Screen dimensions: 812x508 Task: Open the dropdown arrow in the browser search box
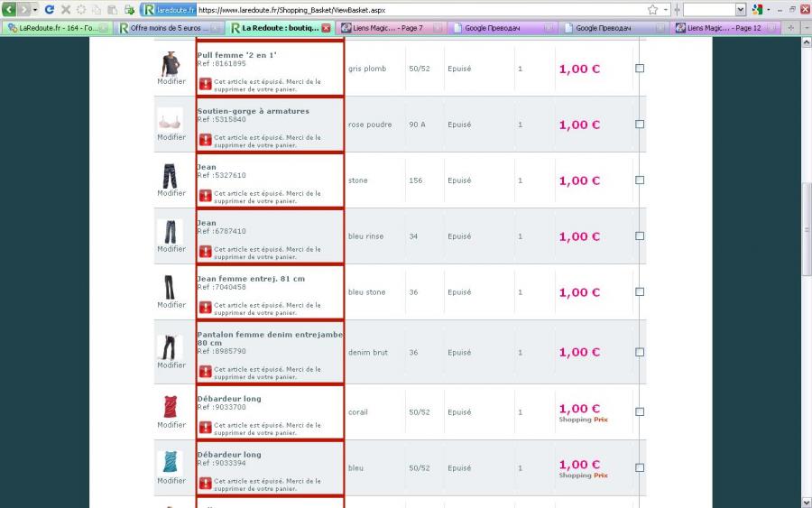point(741,9)
